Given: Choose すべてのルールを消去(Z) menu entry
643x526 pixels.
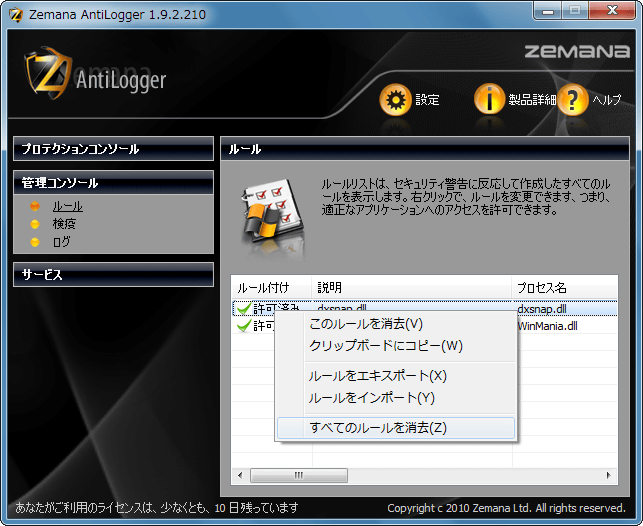Looking at the screenshot, I should point(396,428).
